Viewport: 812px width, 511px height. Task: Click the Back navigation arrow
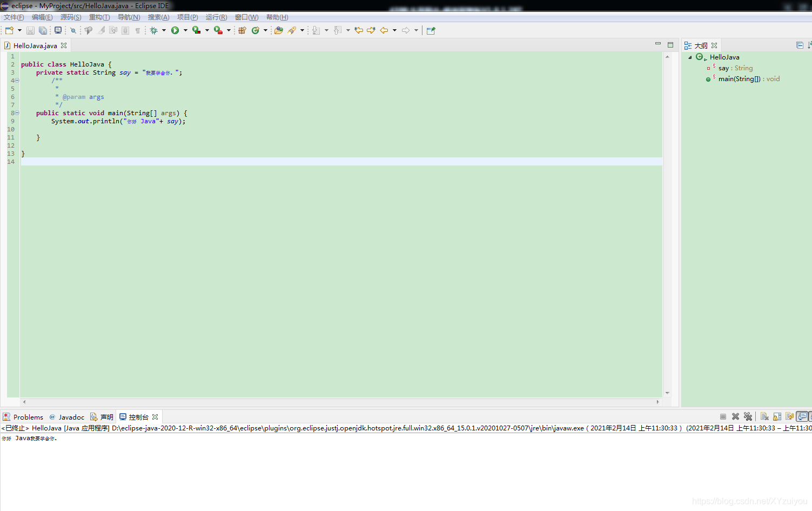click(384, 30)
